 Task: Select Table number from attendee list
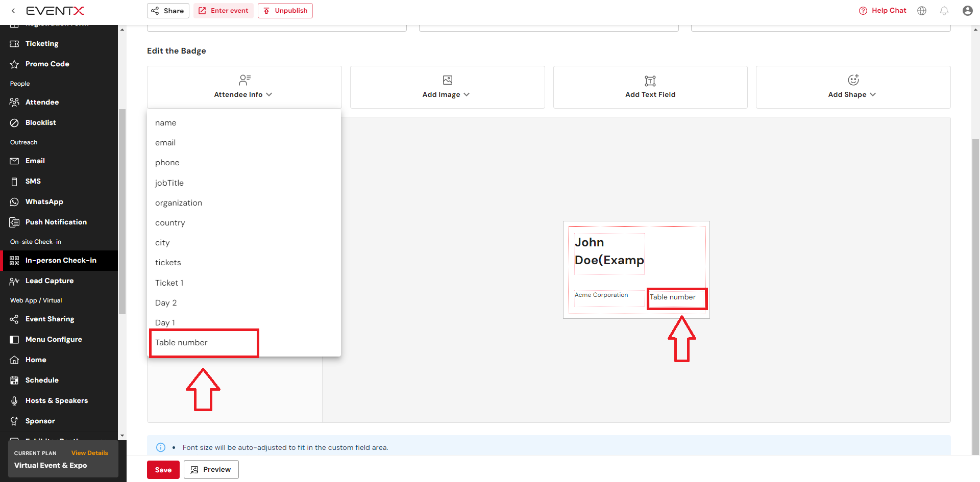[x=181, y=343]
